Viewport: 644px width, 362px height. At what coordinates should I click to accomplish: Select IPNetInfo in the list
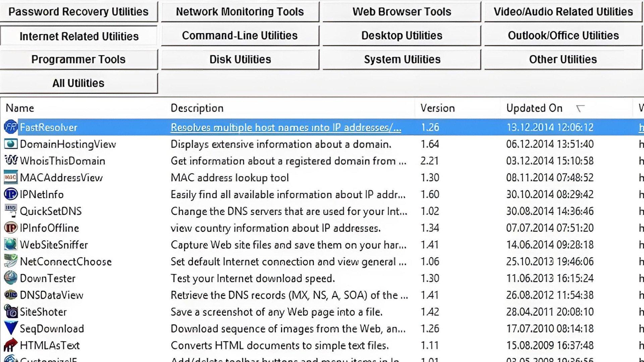42,194
